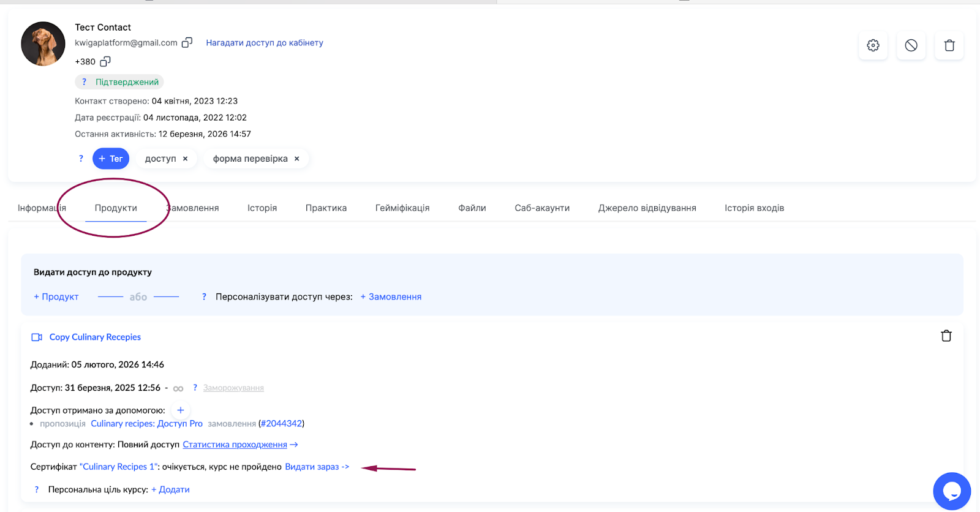The height and width of the screenshot is (512, 980).
Task: Copy the +380 phone number
Action: 105,61
